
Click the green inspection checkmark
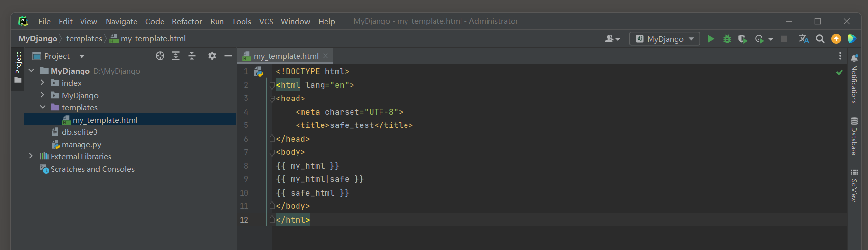click(840, 72)
